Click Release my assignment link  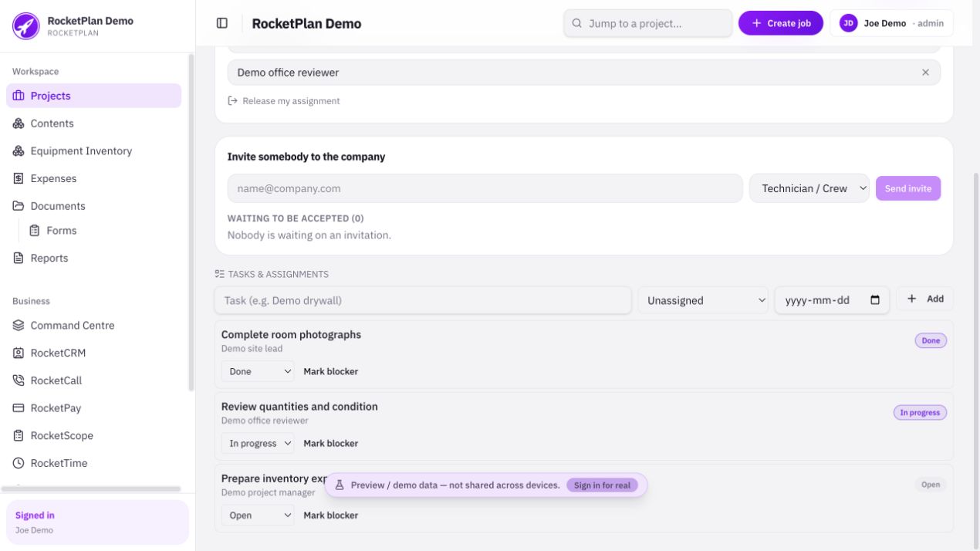tap(284, 101)
